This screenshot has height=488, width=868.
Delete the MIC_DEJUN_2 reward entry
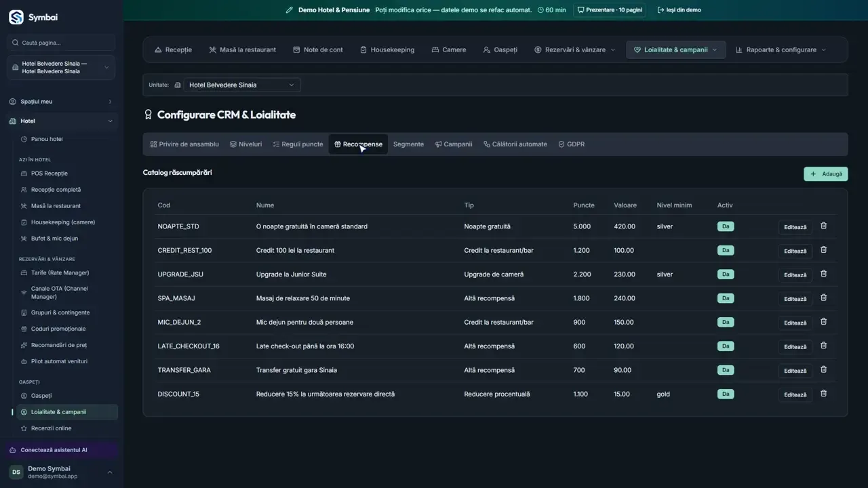point(823,322)
